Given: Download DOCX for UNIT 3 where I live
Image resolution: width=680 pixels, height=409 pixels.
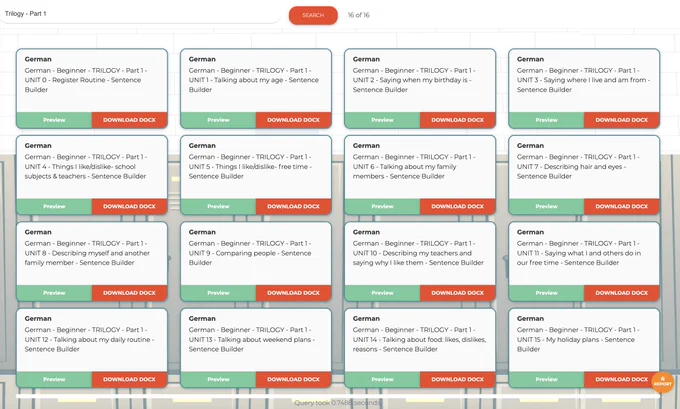Looking at the screenshot, I should [x=621, y=120].
